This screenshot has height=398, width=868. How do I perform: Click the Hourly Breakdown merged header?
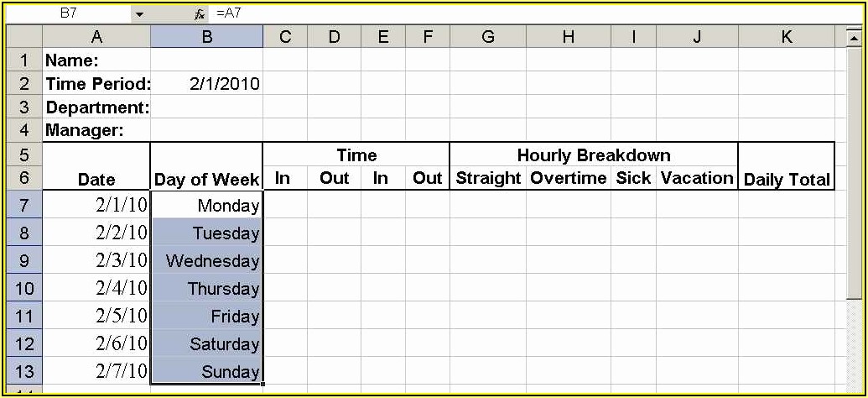pyautogui.click(x=593, y=155)
